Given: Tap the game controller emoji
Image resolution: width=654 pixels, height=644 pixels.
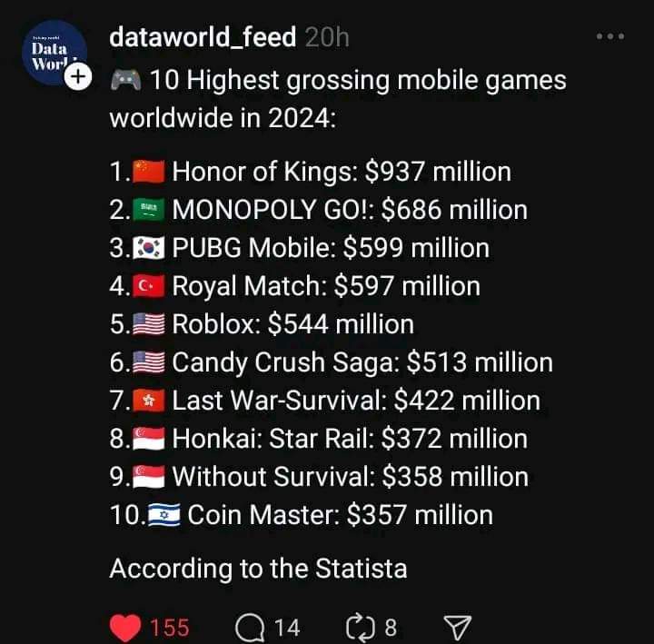Looking at the screenshot, I should click(x=125, y=81).
